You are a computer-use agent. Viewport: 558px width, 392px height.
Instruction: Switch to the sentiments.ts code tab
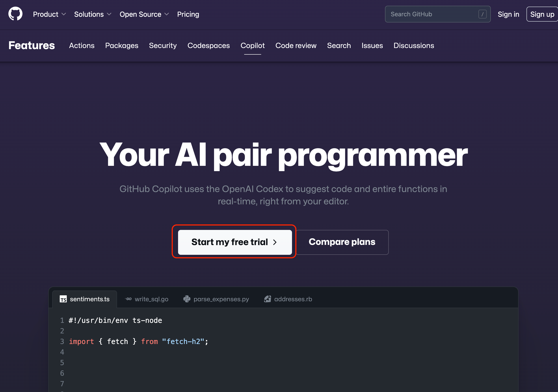(85, 299)
